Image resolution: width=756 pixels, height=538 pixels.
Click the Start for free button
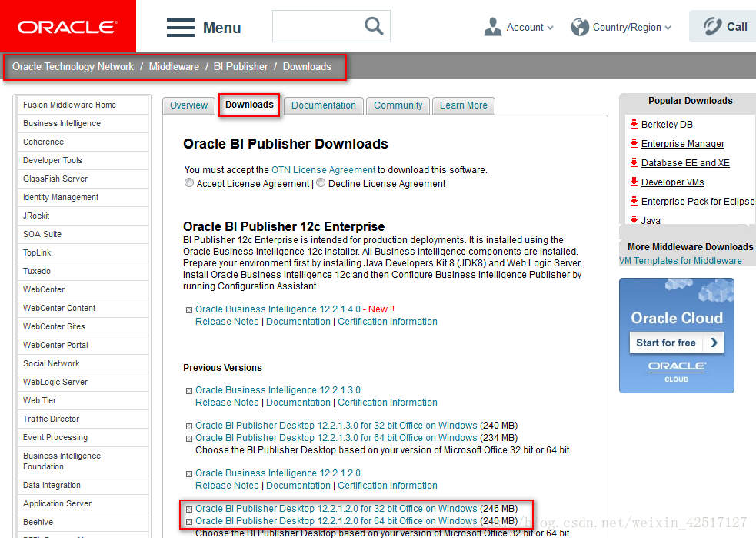pyautogui.click(x=677, y=343)
